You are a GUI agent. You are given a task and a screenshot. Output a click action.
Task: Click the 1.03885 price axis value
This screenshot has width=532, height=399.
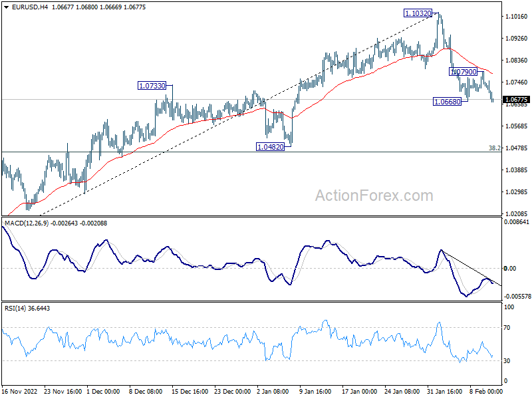(x=517, y=170)
